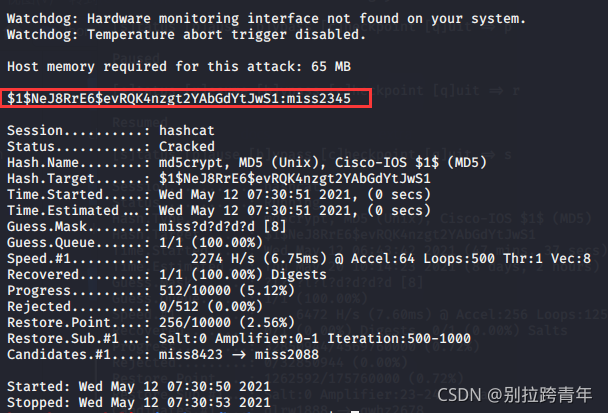Select the Watchdog hardware monitoring interface line

click(x=266, y=18)
